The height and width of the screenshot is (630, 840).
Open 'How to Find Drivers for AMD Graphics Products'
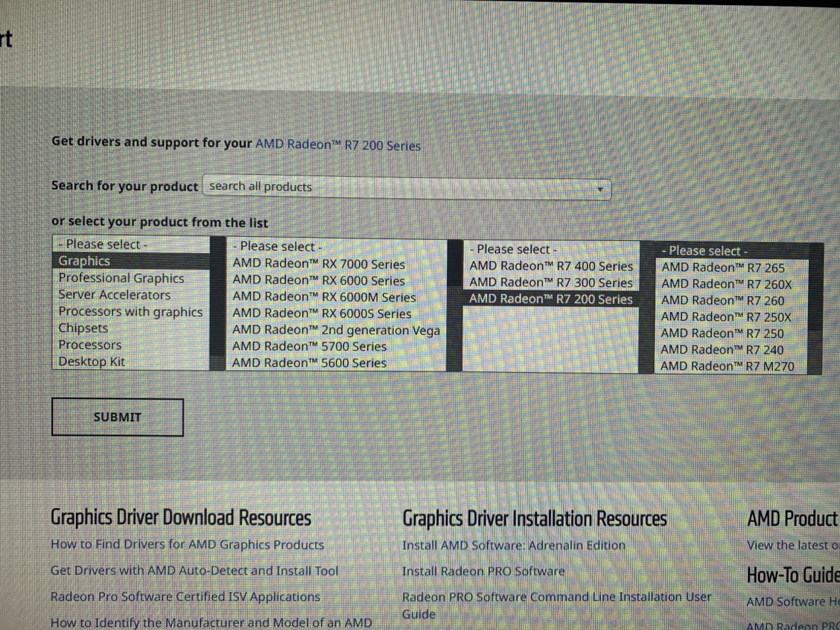coord(187,545)
